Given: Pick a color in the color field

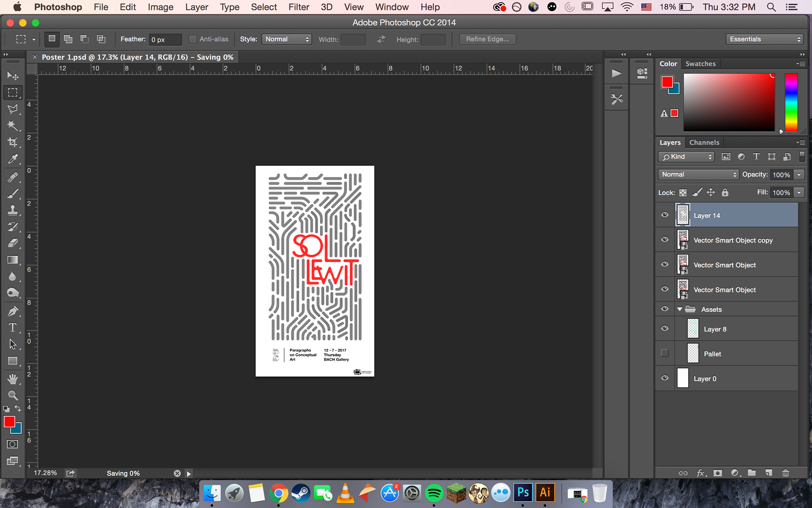Looking at the screenshot, I should point(729,102).
